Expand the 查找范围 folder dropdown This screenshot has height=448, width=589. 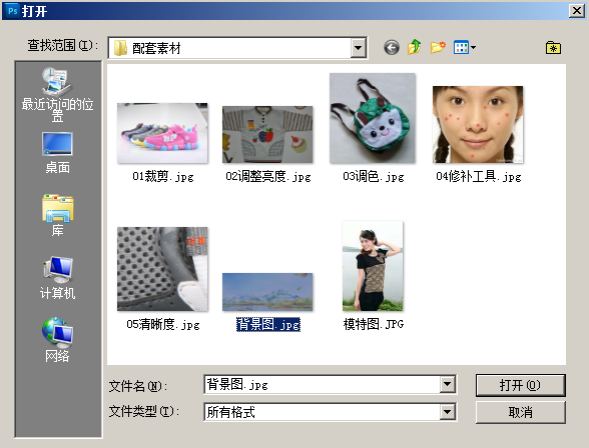coord(358,48)
